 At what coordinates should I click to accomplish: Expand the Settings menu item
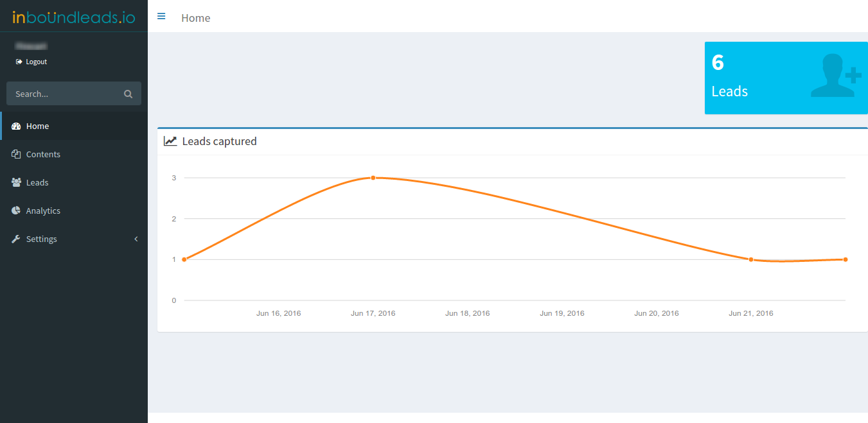41,239
